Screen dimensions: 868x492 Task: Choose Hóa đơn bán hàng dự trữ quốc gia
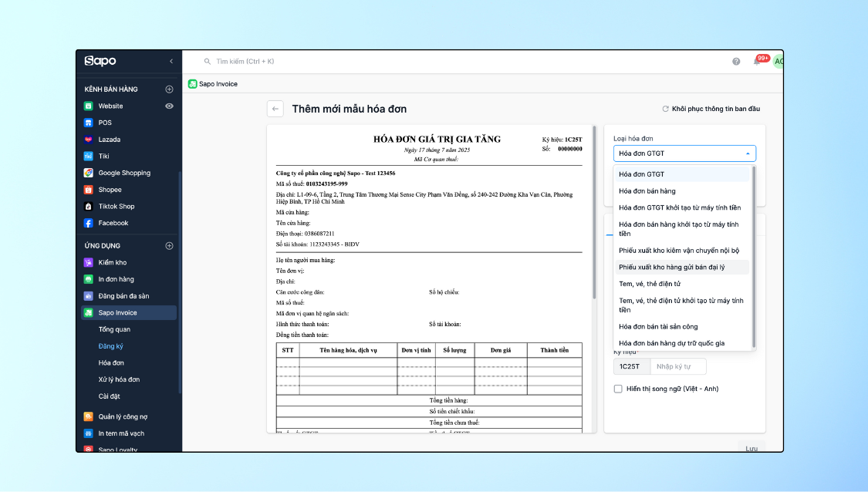coord(681,343)
